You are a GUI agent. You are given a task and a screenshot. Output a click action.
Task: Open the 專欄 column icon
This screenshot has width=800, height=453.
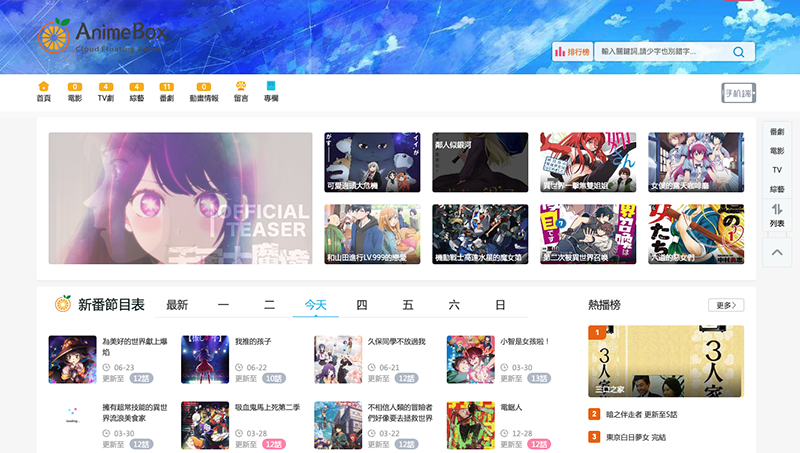271,86
